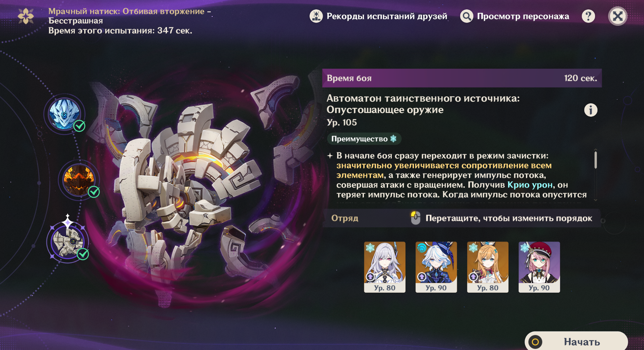Select the first Cryo boss stage icon
This screenshot has width=644, height=350.
[x=64, y=114]
